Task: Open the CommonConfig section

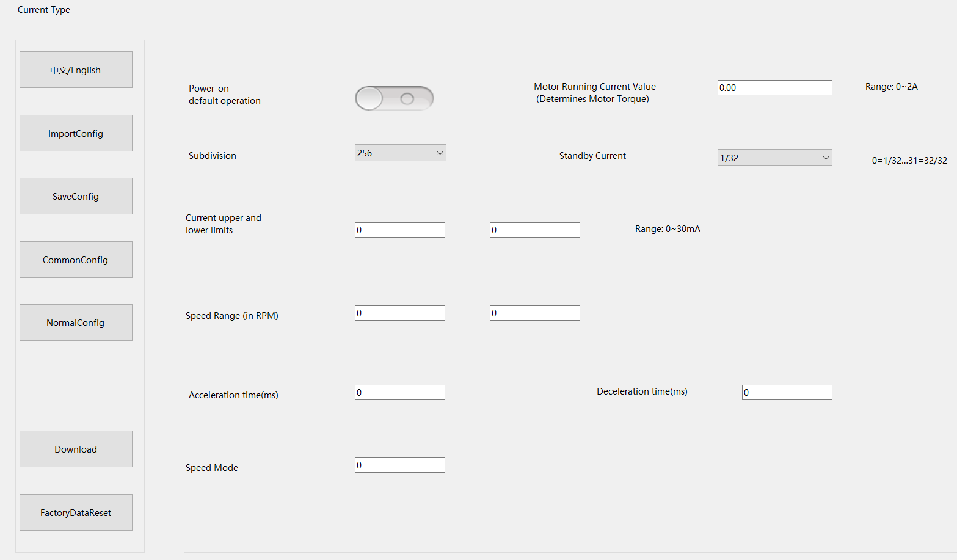Action: 76,260
